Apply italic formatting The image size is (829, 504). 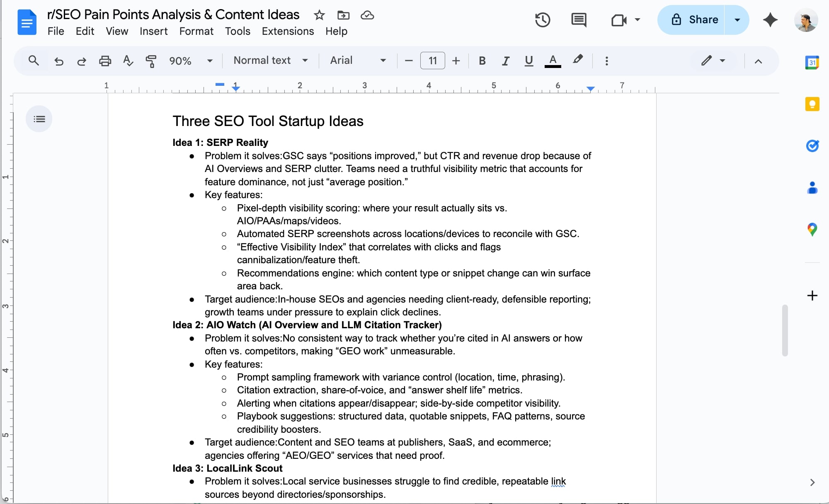coord(505,61)
